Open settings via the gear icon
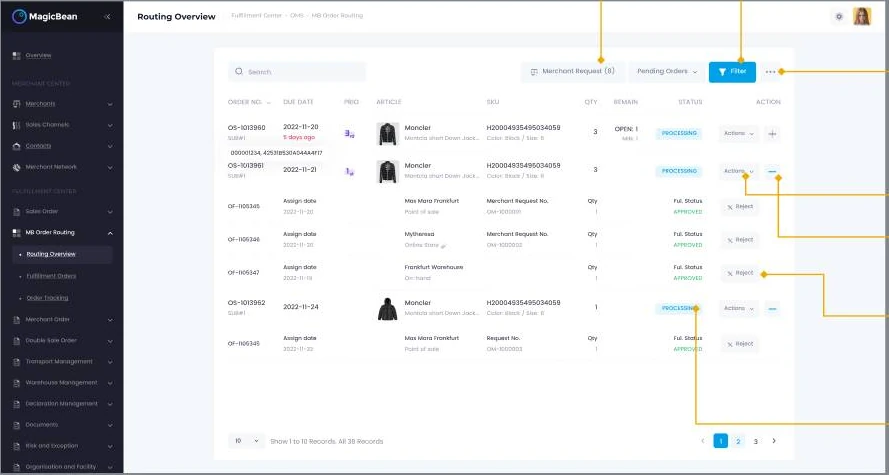 839,16
